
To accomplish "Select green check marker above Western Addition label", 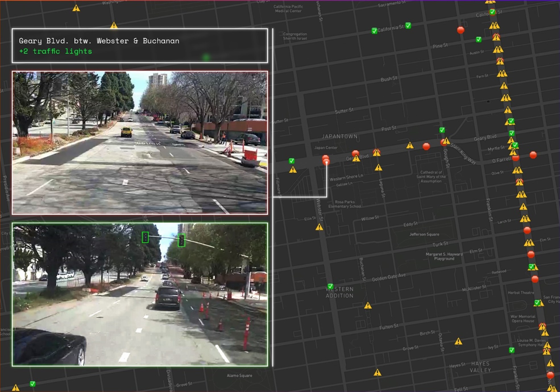I will 330,286.
